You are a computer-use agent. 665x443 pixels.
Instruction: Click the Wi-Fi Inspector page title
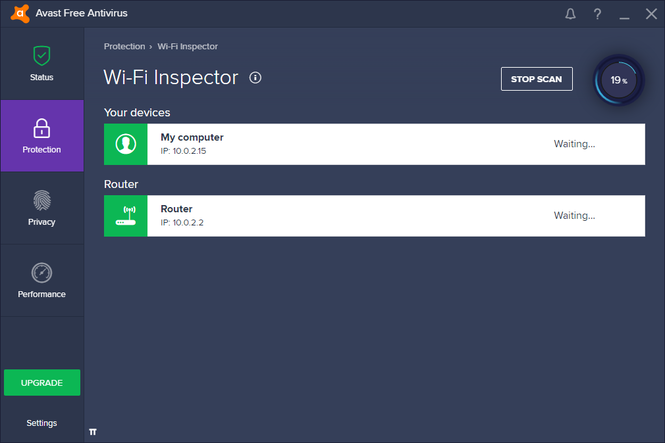click(x=171, y=78)
